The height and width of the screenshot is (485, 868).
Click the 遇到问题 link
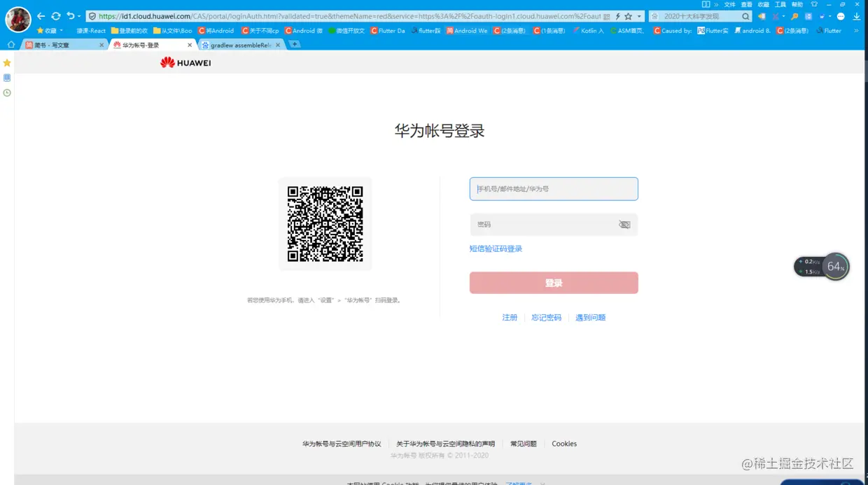(590, 318)
